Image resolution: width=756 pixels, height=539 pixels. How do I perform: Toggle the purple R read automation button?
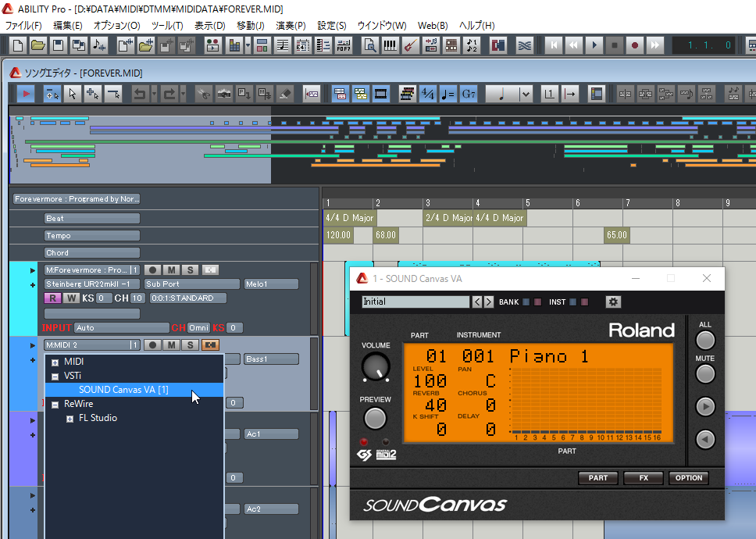[52, 298]
